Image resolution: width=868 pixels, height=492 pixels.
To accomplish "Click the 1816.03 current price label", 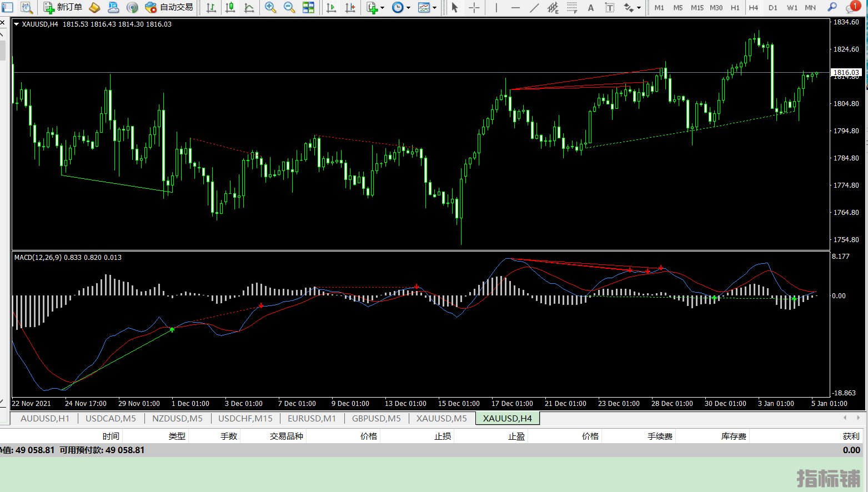I will (846, 72).
